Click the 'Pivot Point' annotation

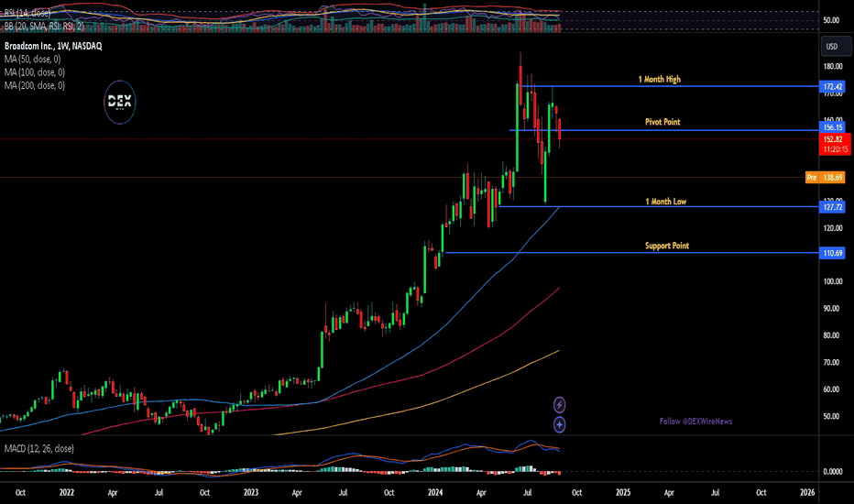[662, 122]
